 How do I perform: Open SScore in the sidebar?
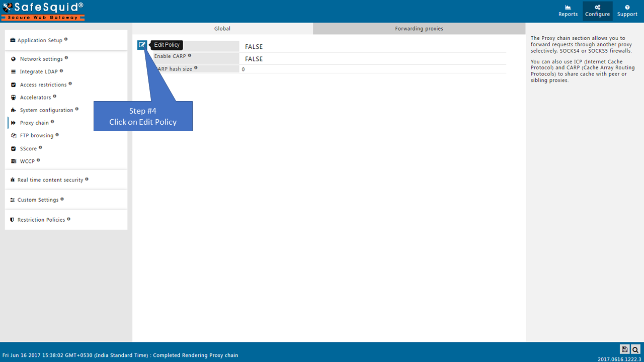(x=29, y=149)
